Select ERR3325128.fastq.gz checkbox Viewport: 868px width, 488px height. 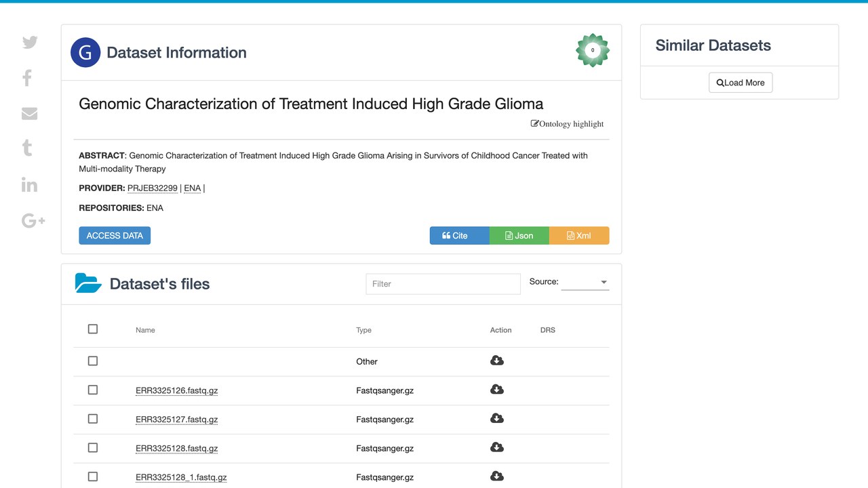pos(93,447)
